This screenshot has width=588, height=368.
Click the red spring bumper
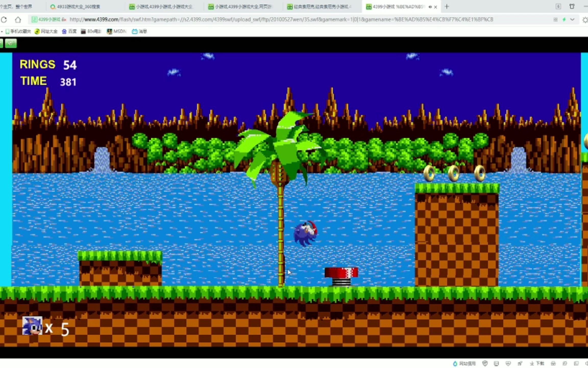click(341, 277)
